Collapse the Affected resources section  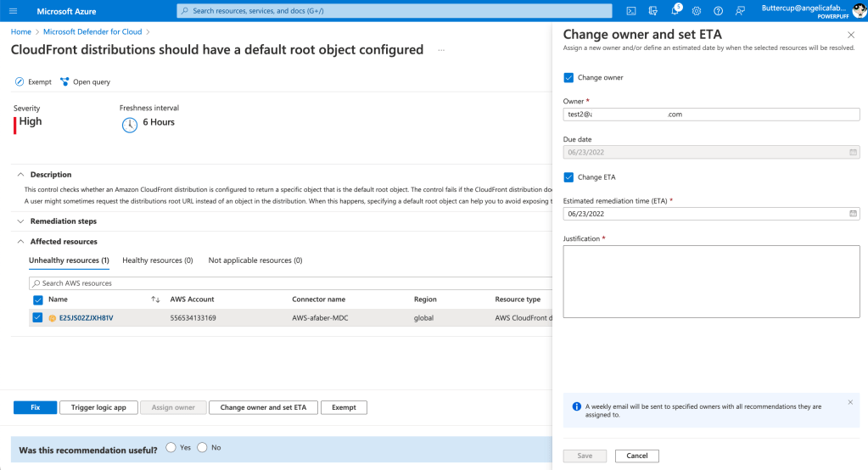click(20, 242)
